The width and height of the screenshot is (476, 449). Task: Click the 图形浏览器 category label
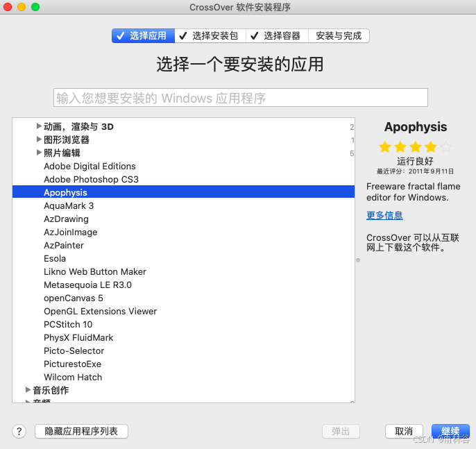pos(67,139)
